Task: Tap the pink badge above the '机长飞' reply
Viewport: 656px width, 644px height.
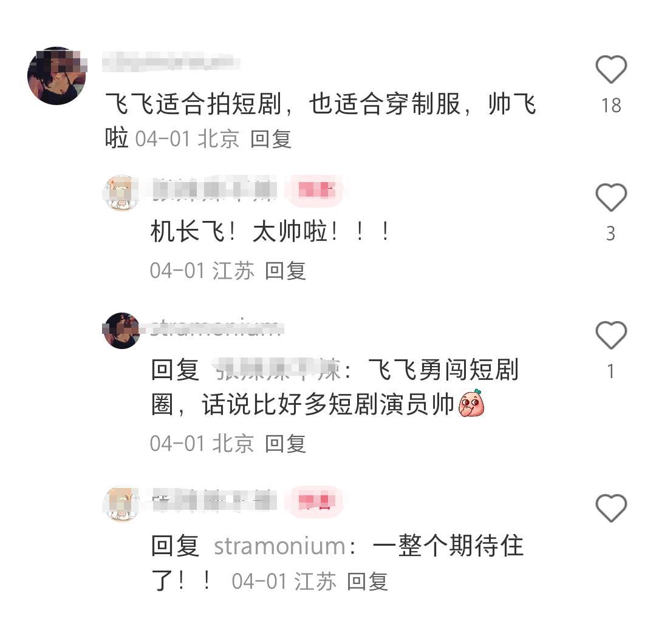Action: click(316, 190)
